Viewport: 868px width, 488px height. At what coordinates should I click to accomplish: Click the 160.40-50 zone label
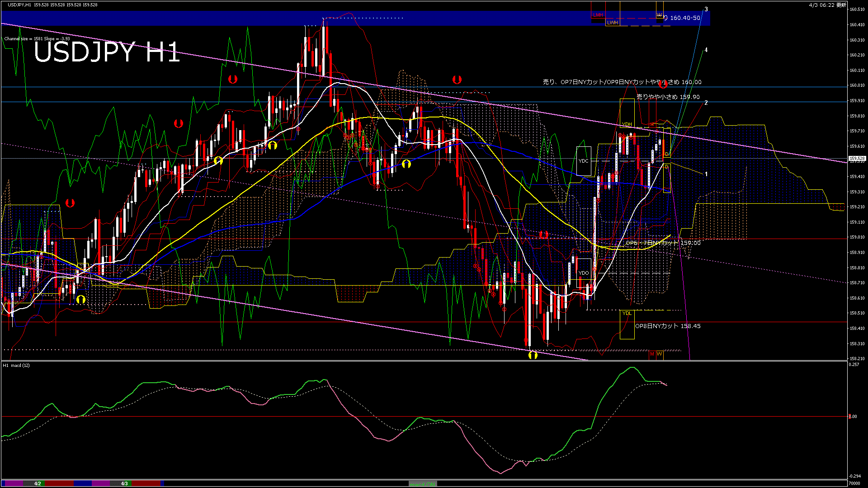pos(684,18)
